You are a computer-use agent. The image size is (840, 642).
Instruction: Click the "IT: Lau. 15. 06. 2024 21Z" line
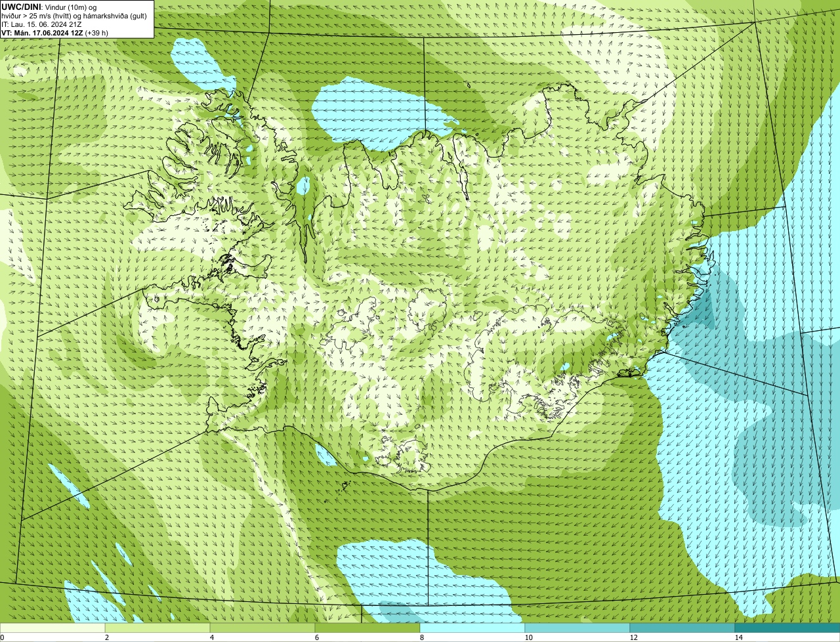tap(41, 24)
